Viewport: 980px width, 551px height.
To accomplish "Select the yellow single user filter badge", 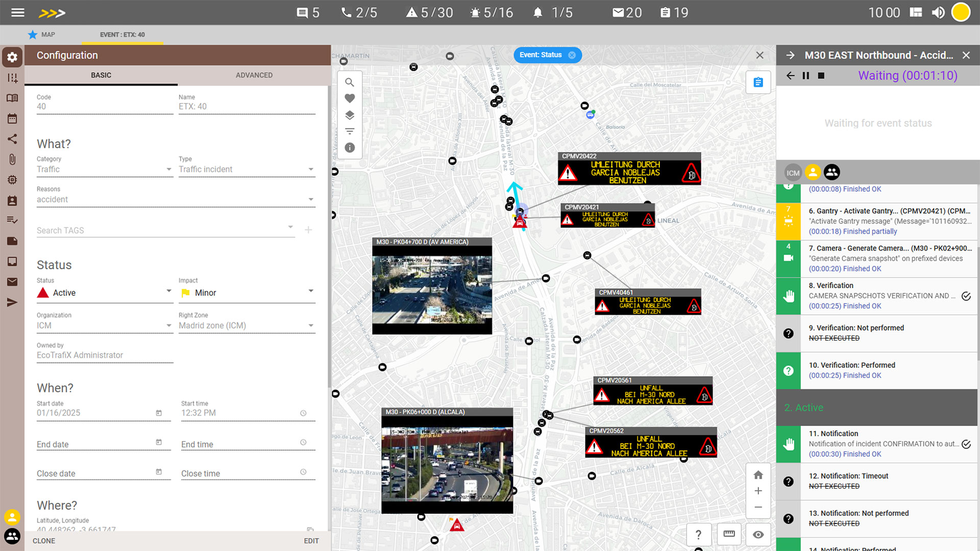I will click(x=813, y=172).
